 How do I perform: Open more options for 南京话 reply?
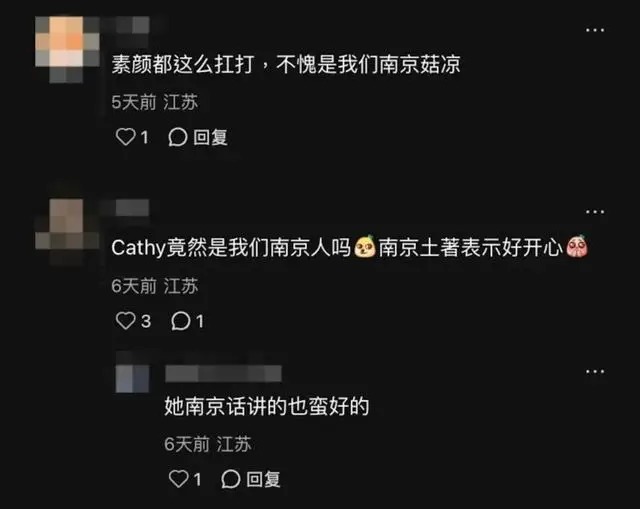(x=595, y=371)
